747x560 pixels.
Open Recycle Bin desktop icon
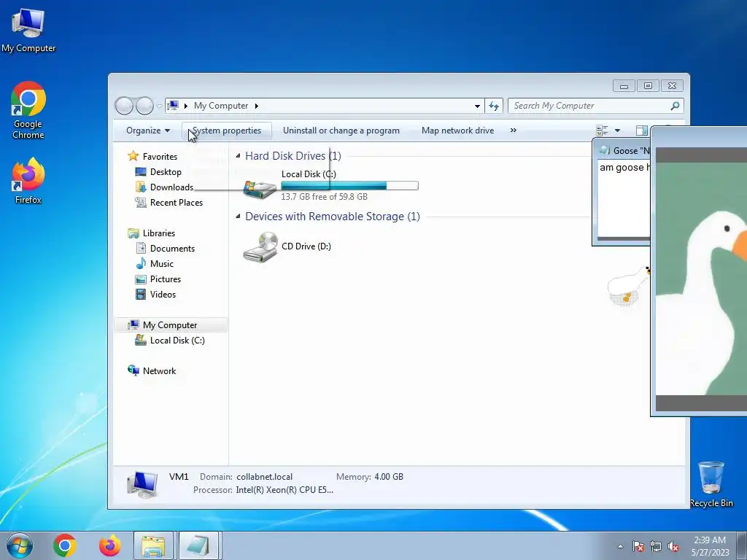(x=711, y=484)
